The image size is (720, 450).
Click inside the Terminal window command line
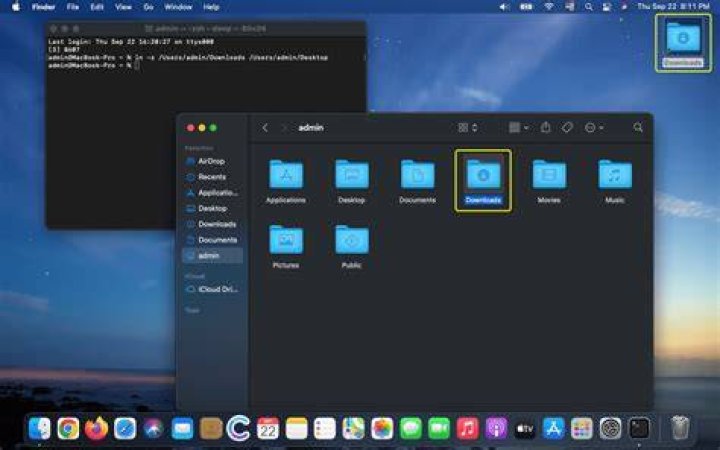138,66
